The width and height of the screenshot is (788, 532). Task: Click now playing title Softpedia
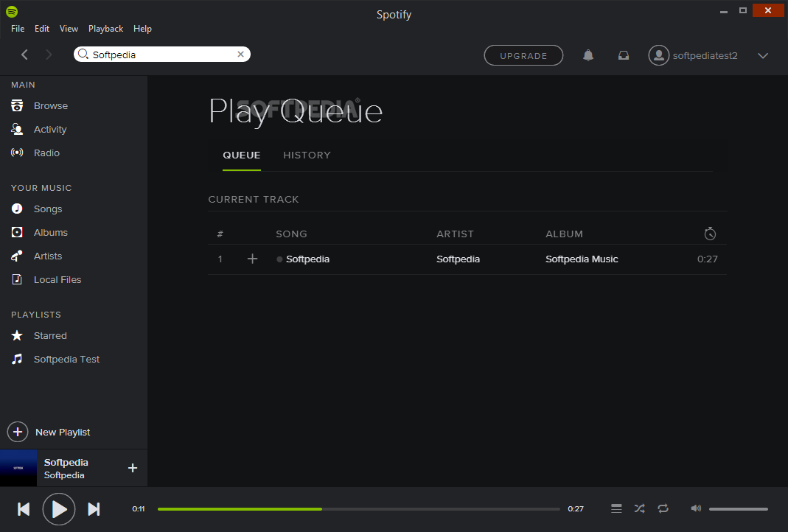(66, 462)
